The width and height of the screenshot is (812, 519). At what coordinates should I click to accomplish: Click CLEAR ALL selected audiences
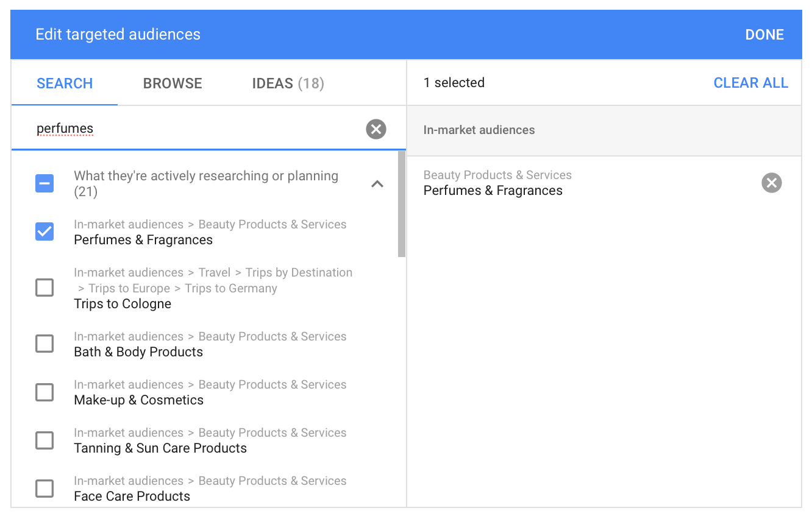pos(750,83)
